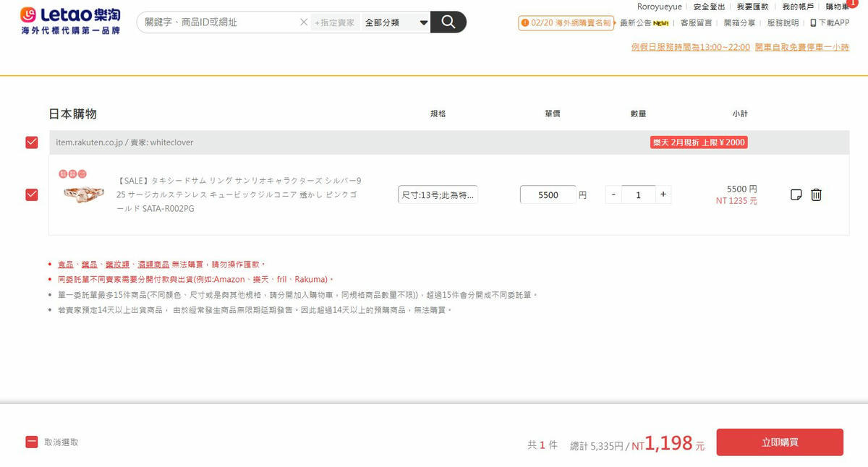Open the note icon for the ring item
Screen dimensions: 868x467
pos(796,194)
